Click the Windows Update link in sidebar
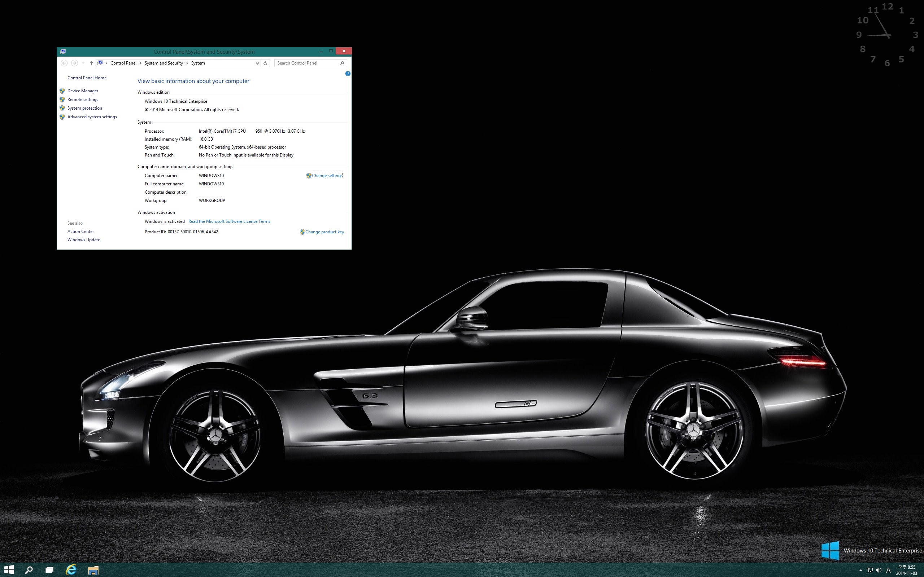Viewport: 924px width, 577px height. (x=84, y=239)
